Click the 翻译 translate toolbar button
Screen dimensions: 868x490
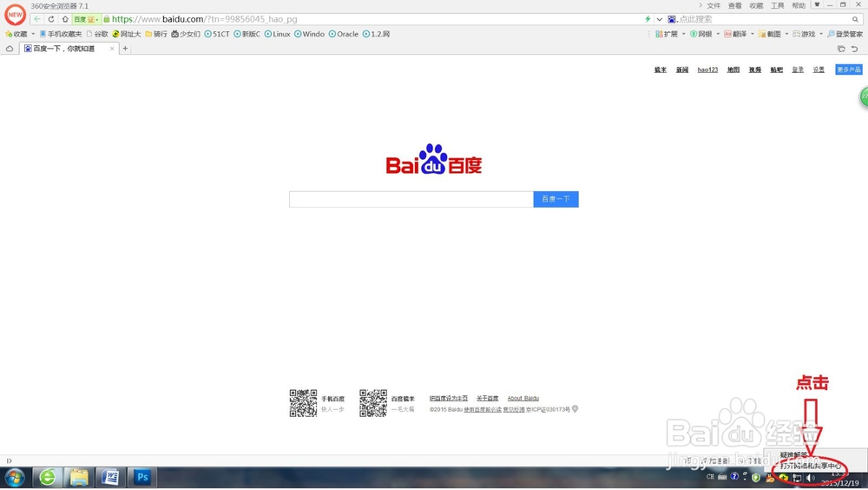[x=735, y=34]
